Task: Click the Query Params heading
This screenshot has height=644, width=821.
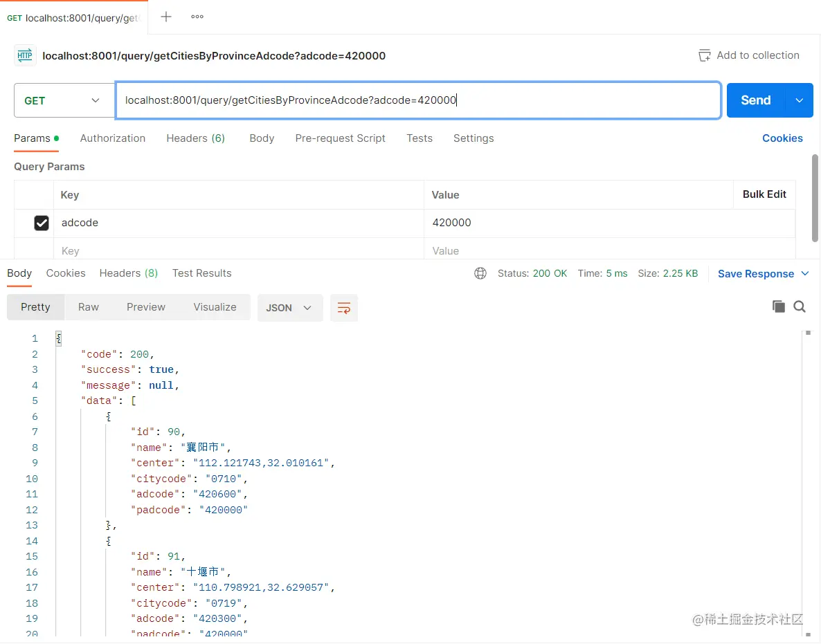Action: pyautogui.click(x=49, y=167)
